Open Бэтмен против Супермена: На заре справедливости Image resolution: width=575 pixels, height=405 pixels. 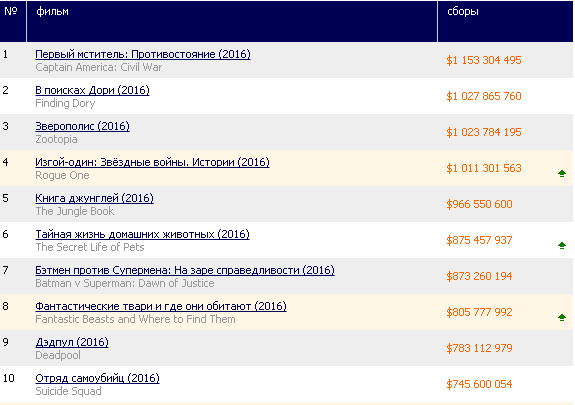pos(185,270)
